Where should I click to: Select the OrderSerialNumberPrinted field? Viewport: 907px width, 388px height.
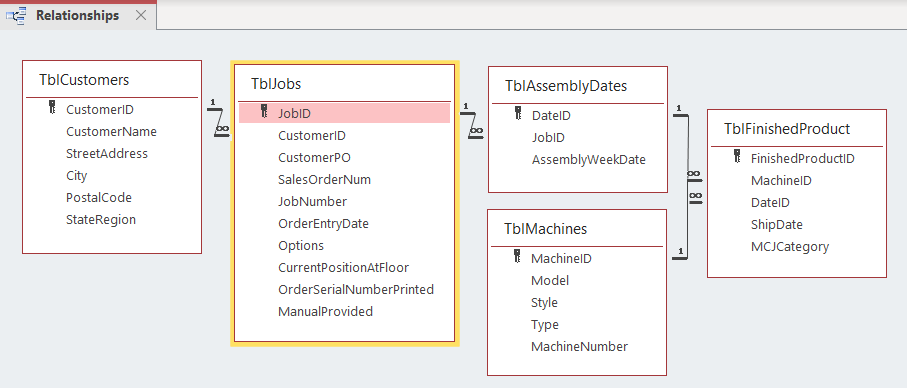tap(356, 289)
